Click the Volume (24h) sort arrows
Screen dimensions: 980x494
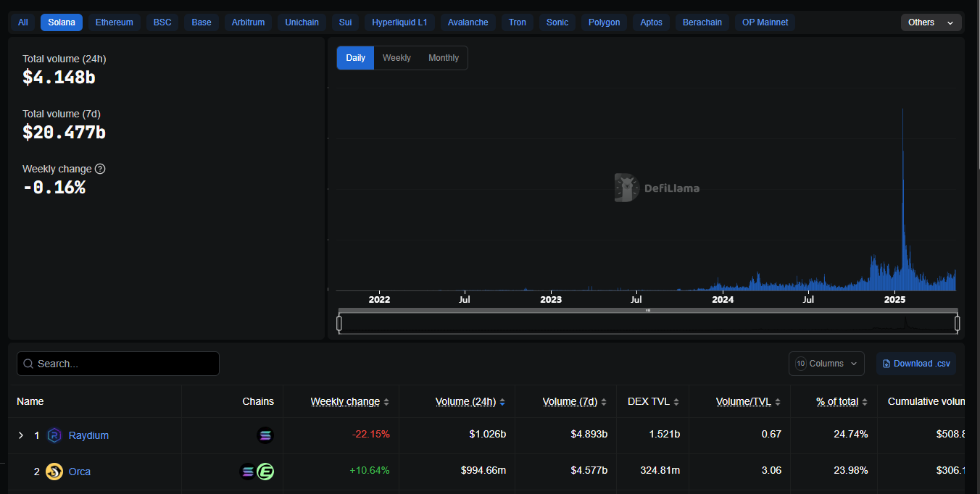[502, 402]
